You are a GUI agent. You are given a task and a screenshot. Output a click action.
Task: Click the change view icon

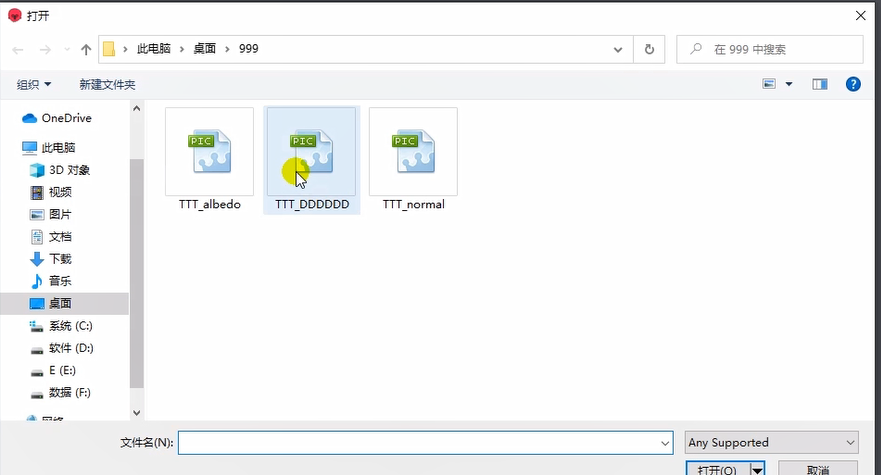(x=770, y=85)
